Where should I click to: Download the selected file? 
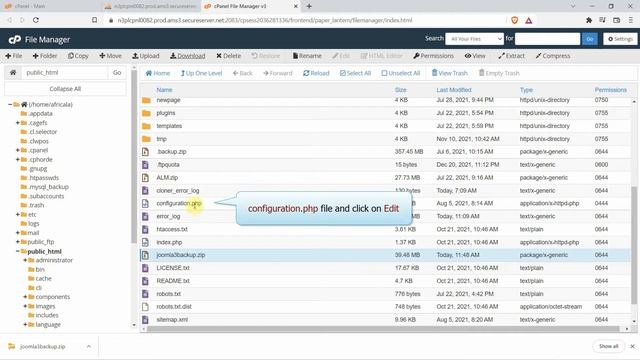188,56
